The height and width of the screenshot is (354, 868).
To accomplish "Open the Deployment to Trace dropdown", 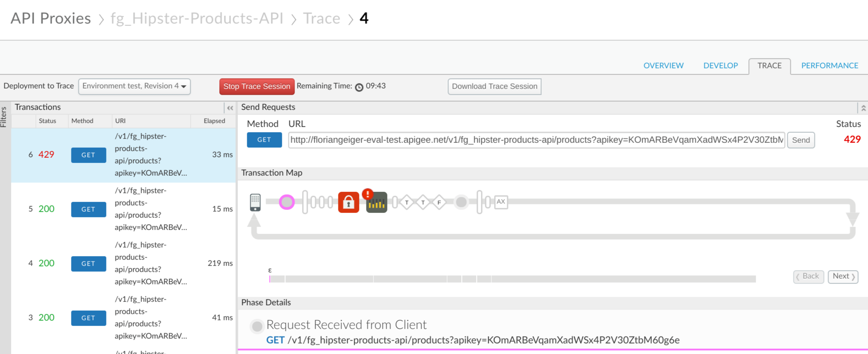I will pyautogui.click(x=134, y=86).
